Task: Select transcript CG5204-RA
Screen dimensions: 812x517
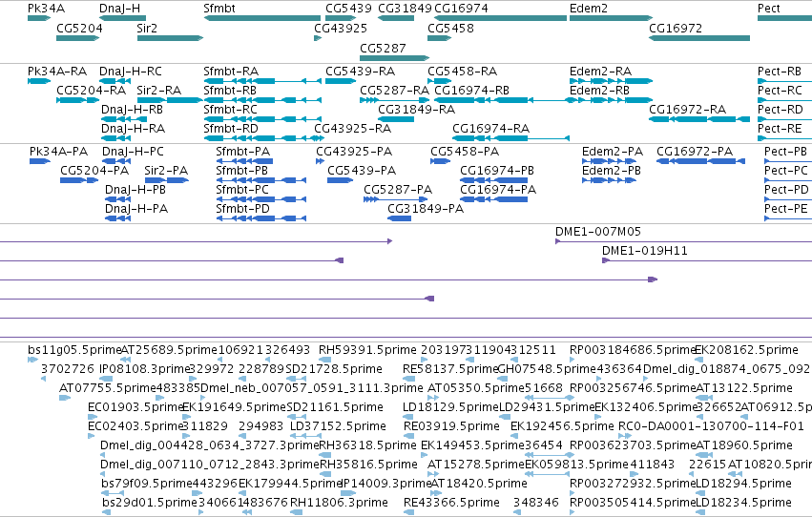Action: tap(77, 100)
